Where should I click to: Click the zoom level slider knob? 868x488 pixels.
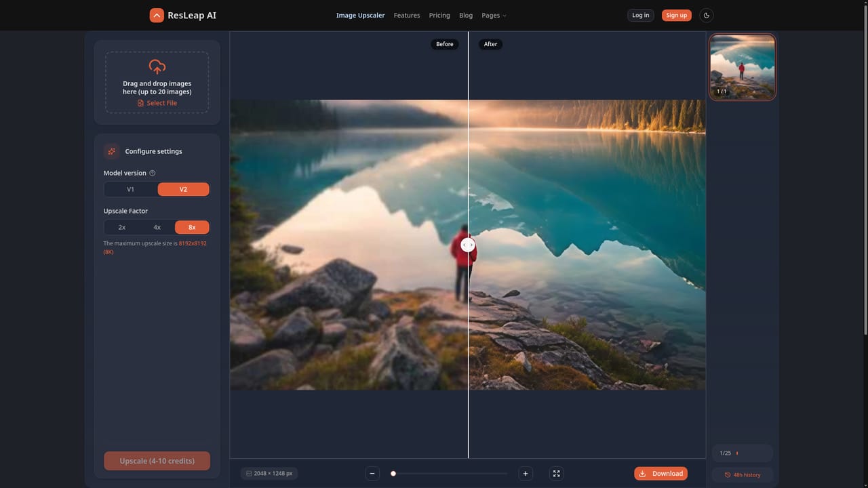(393, 474)
